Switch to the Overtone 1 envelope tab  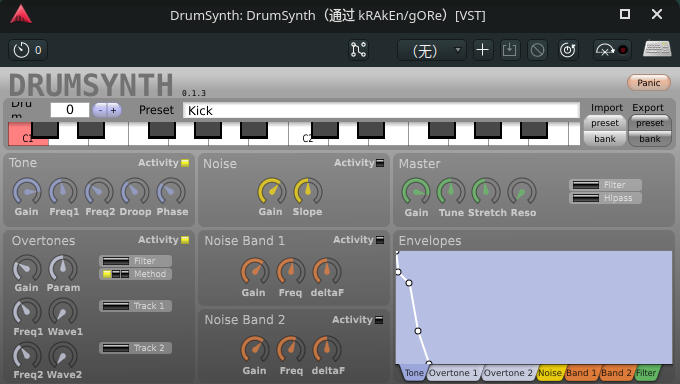point(453,373)
